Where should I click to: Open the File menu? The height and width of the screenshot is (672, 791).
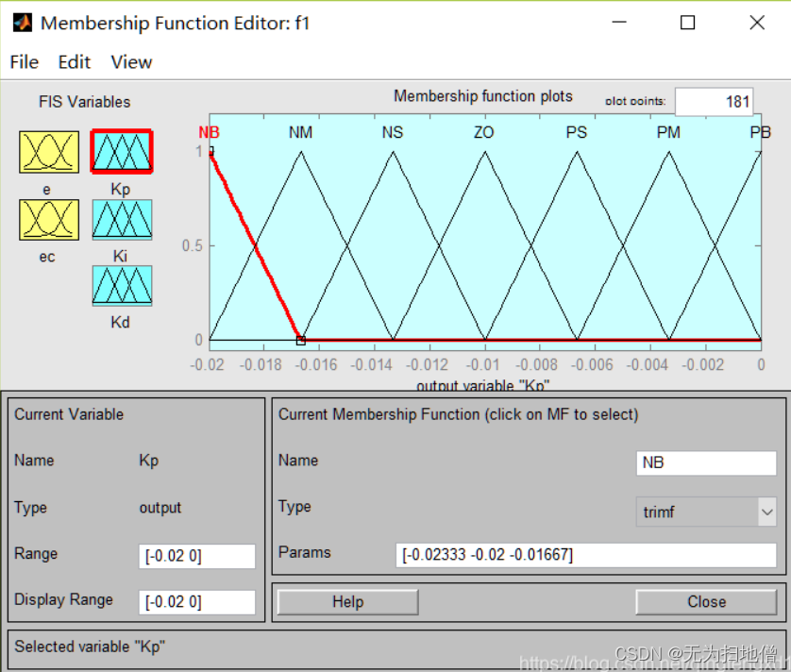point(25,62)
